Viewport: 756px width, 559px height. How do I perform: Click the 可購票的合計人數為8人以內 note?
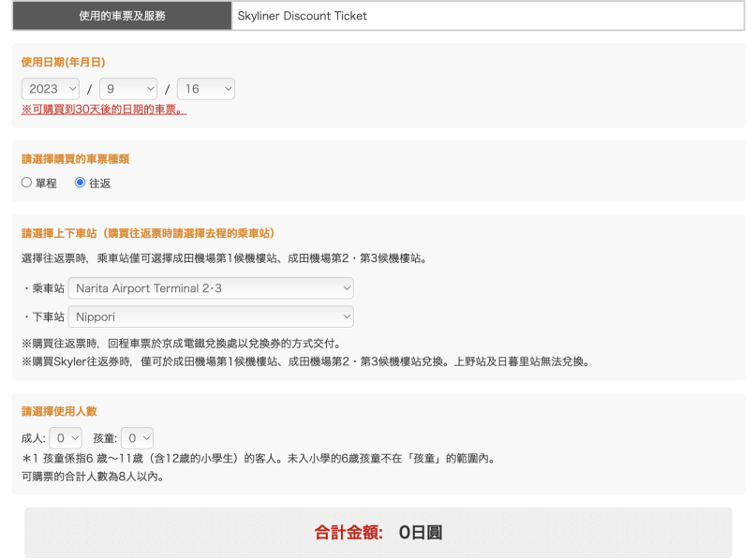[x=93, y=477]
